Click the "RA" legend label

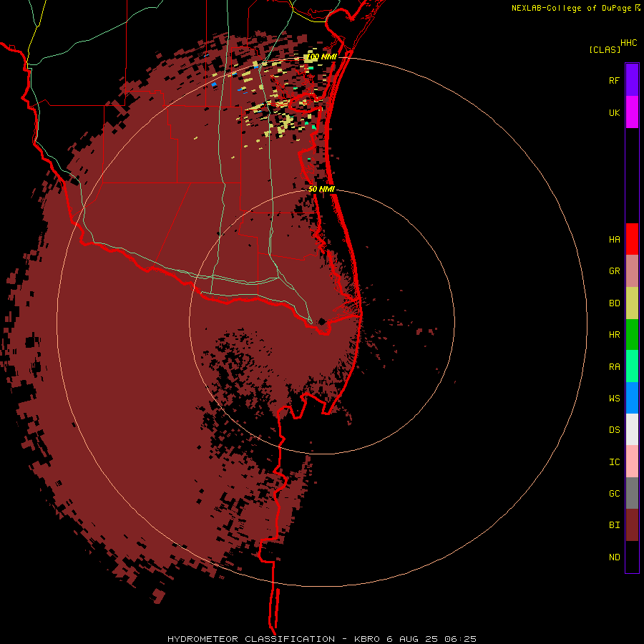click(x=615, y=367)
